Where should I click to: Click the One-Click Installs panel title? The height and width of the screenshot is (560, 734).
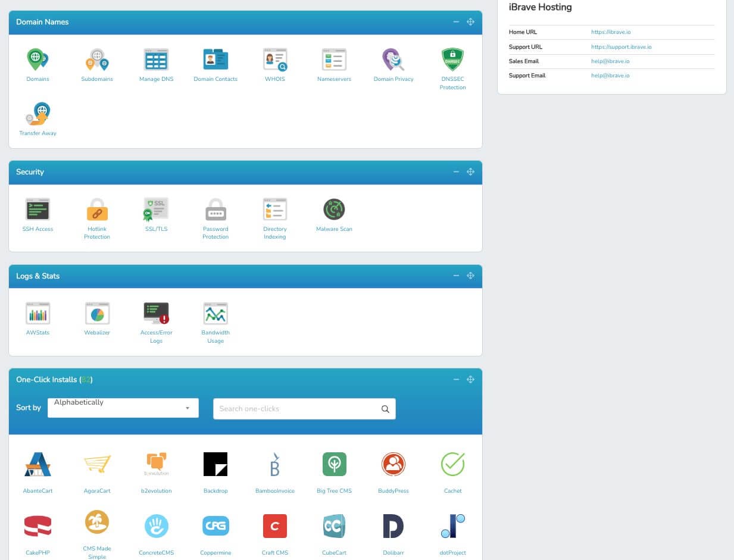(x=54, y=380)
